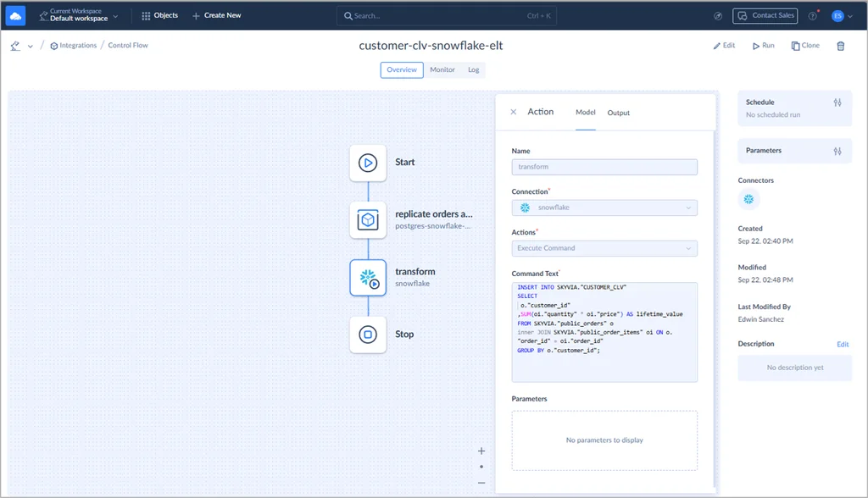Screen dimensions: 868x498
Task: Select the transform snowflake node icon
Action: [368, 277]
